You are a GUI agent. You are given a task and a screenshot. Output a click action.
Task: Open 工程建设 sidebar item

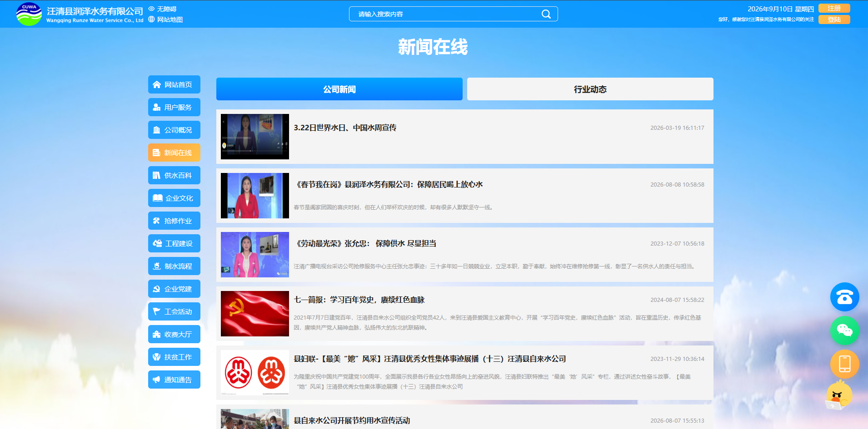coord(174,243)
